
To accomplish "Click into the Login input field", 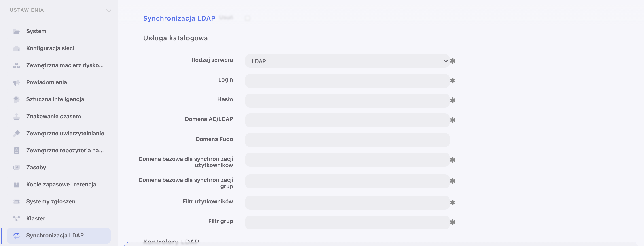I will click(x=347, y=81).
